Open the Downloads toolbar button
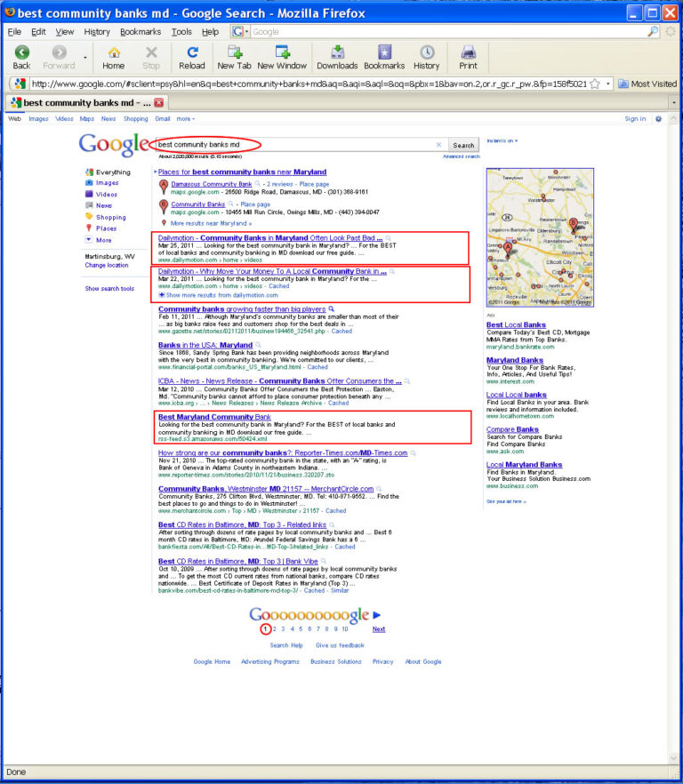683x784 pixels. (337, 58)
